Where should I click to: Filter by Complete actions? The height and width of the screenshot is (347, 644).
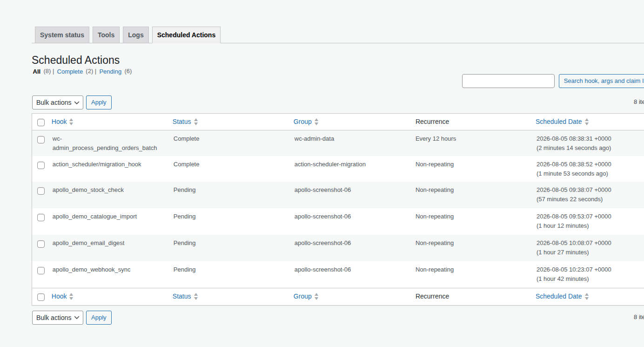tap(70, 72)
